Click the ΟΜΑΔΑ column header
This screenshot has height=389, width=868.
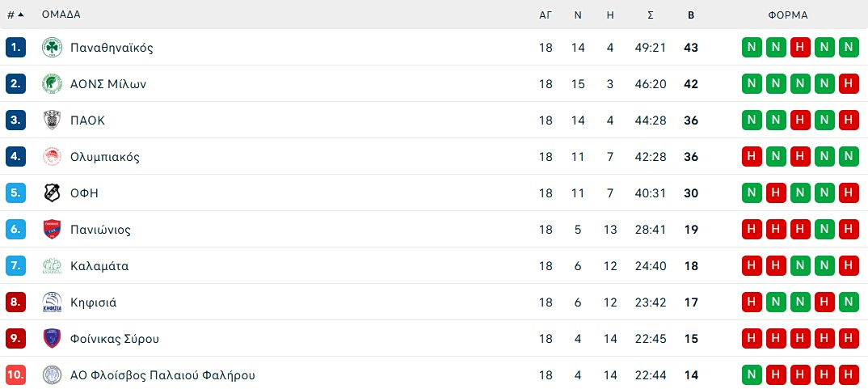click(61, 15)
